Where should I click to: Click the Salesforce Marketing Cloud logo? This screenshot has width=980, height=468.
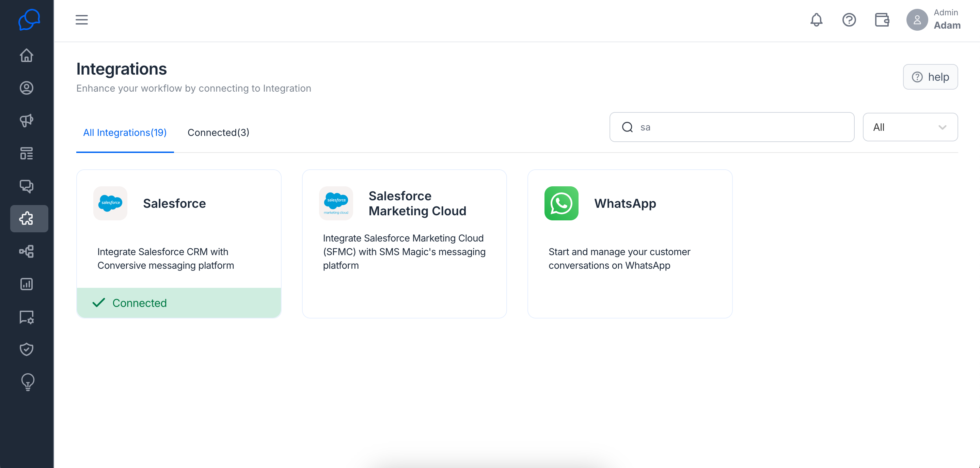click(336, 203)
